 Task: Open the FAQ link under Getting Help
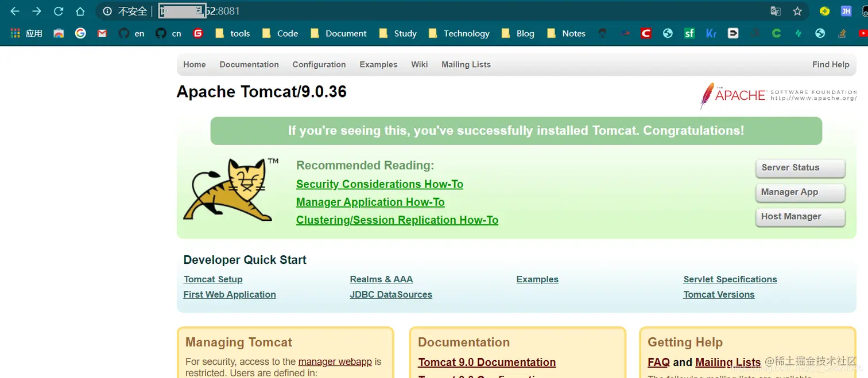pyautogui.click(x=658, y=363)
